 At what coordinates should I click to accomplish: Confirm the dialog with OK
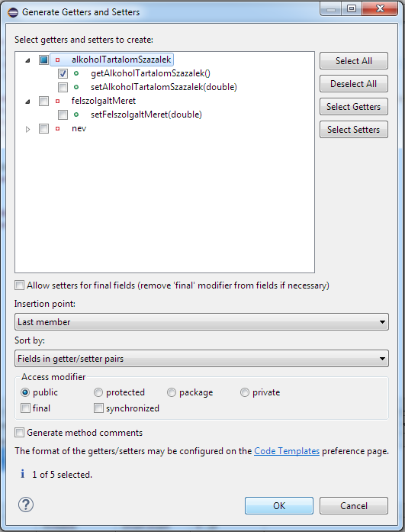click(279, 506)
